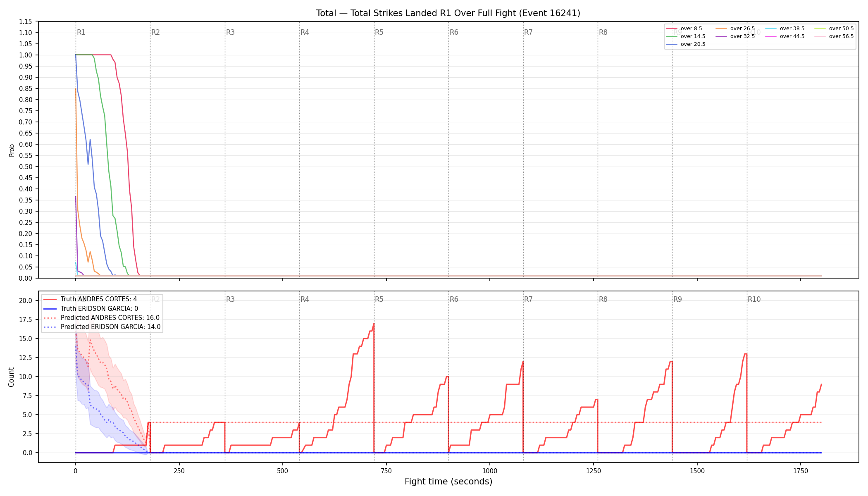Click the 1250 tick label on the x-axis
The width and height of the screenshot is (868, 496).
coord(594,471)
